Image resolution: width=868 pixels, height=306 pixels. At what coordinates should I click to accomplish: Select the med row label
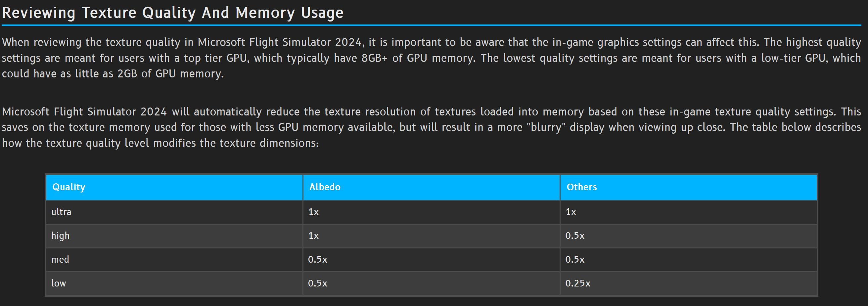60,259
